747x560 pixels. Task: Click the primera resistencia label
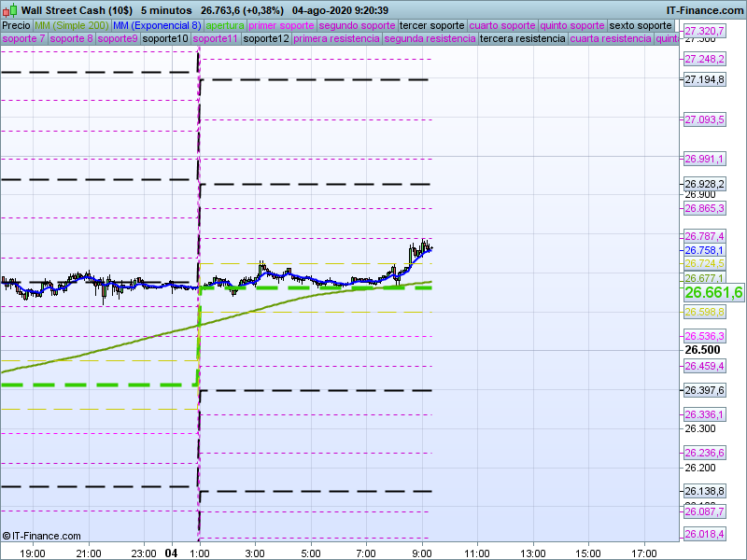335,39
